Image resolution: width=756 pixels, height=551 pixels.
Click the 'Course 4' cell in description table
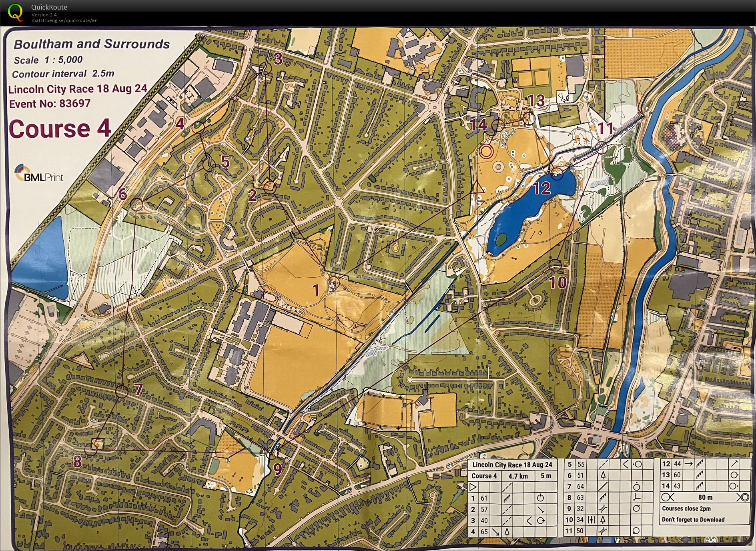coord(484,476)
